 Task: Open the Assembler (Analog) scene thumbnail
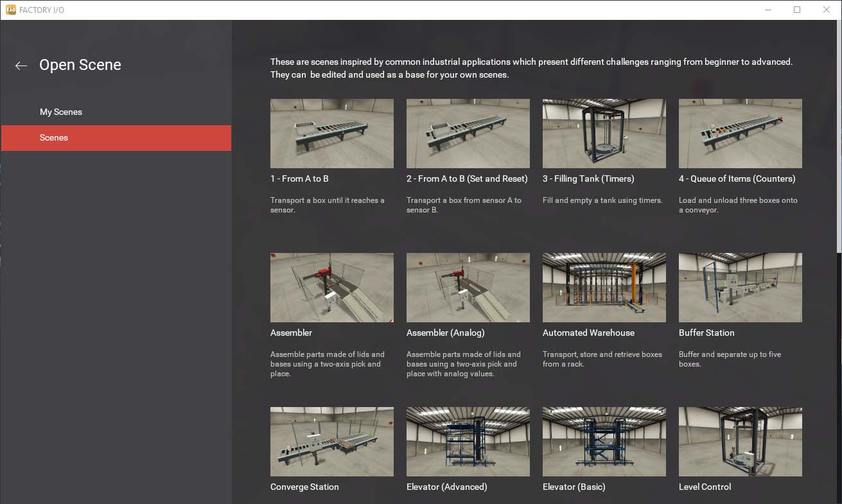[x=468, y=288]
